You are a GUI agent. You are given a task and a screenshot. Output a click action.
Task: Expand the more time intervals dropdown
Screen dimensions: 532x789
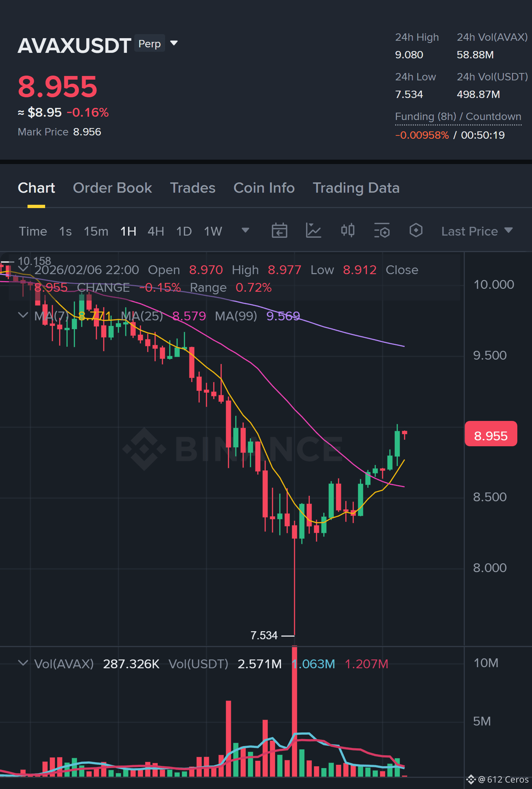245,230
